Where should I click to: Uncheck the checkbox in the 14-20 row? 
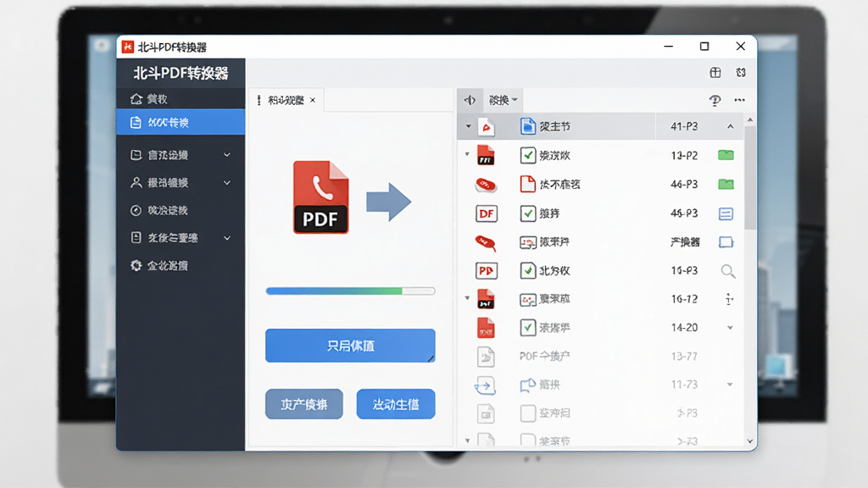click(527, 328)
